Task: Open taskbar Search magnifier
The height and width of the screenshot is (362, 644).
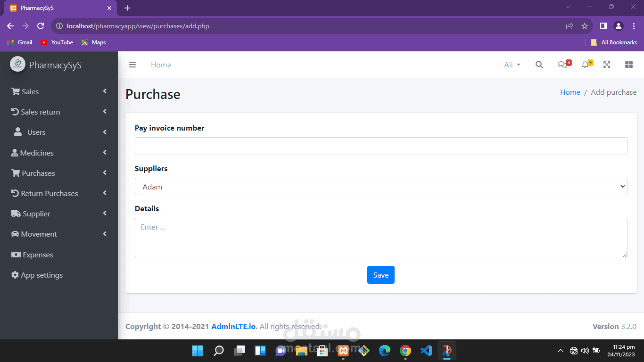Action: click(x=219, y=351)
